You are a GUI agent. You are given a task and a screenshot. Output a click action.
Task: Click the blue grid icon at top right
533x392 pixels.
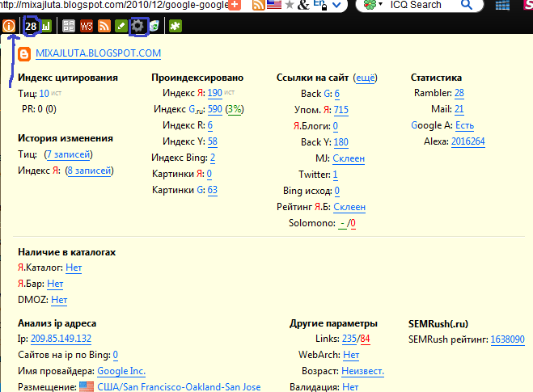(502, 5)
